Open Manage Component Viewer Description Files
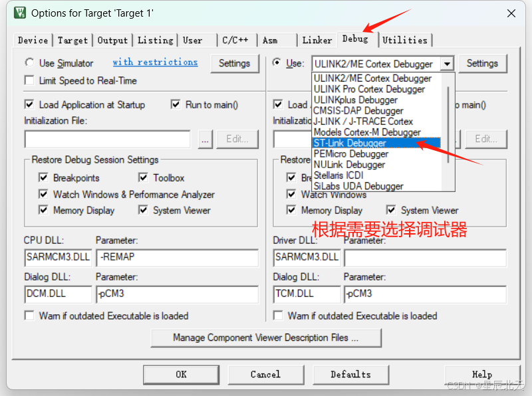 point(266,338)
